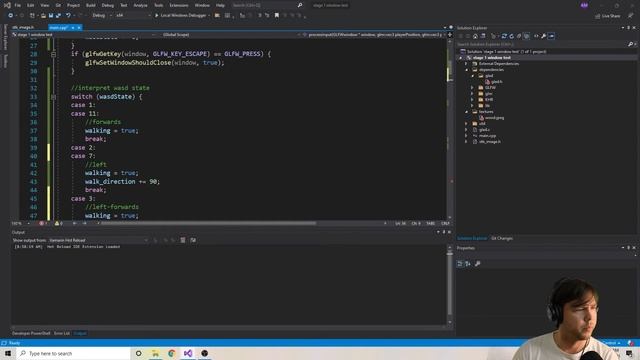
Task: Click the Properties wrench icon in Solution Explorer
Action: click(544, 36)
